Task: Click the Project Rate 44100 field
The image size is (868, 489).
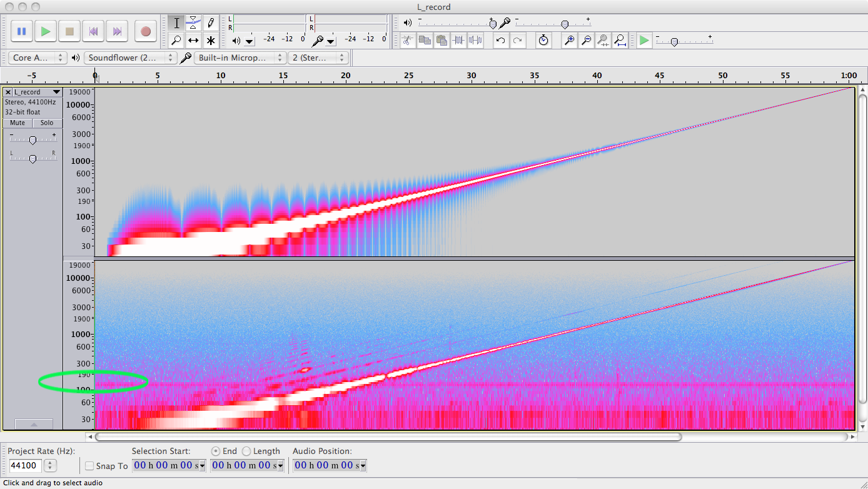Action: tap(25, 466)
